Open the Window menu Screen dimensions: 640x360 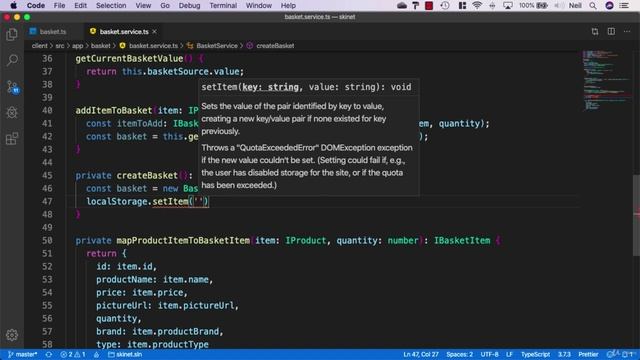[258, 5]
